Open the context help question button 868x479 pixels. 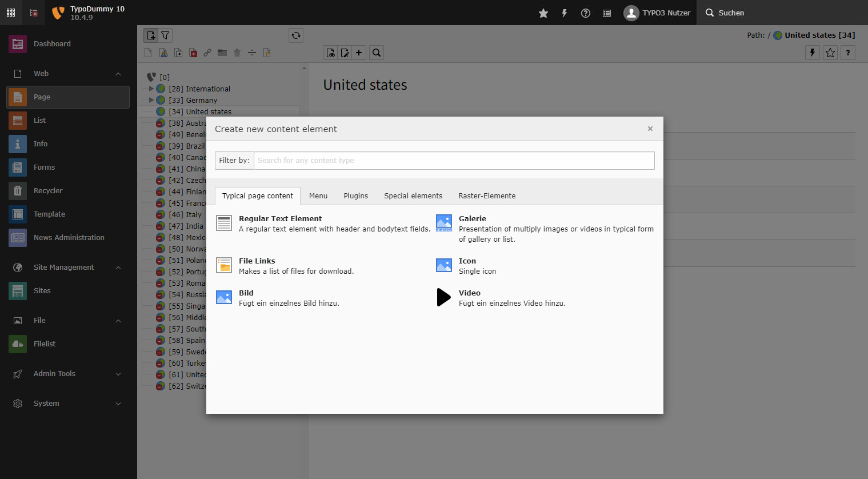[848, 53]
